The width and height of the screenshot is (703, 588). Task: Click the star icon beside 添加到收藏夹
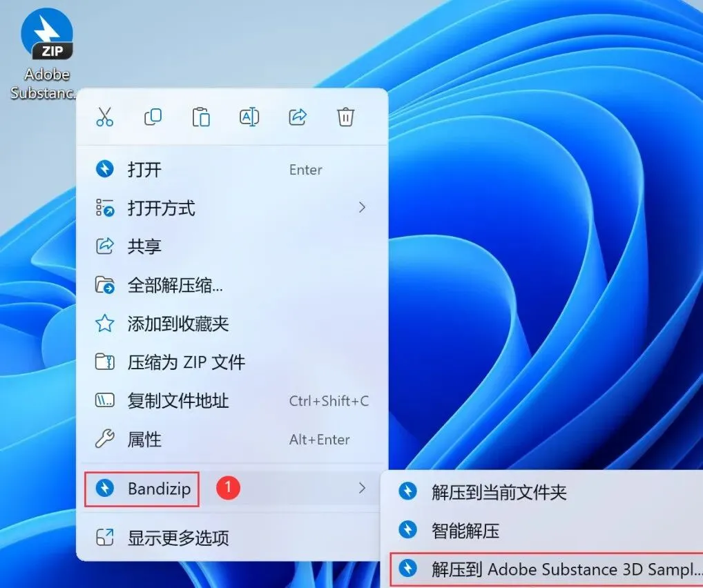(105, 323)
